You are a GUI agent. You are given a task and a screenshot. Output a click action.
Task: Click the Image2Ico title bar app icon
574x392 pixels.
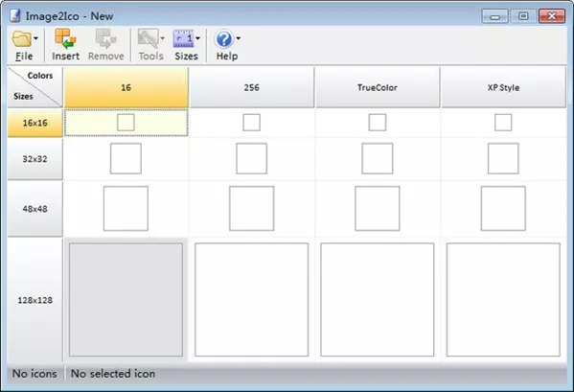coord(15,16)
